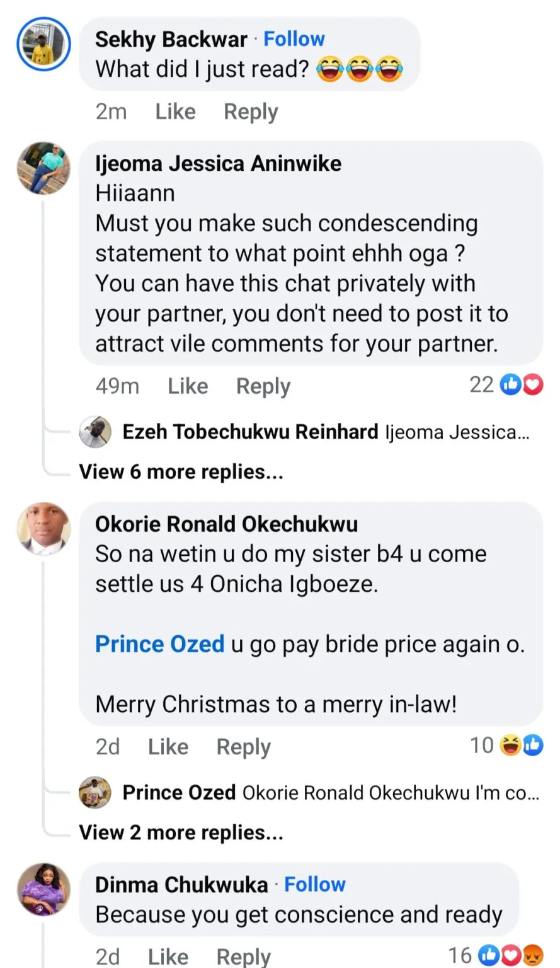Image resolution: width=560 pixels, height=968 pixels.
Task: Follow Sekhy Backwar
Action: click(x=294, y=39)
